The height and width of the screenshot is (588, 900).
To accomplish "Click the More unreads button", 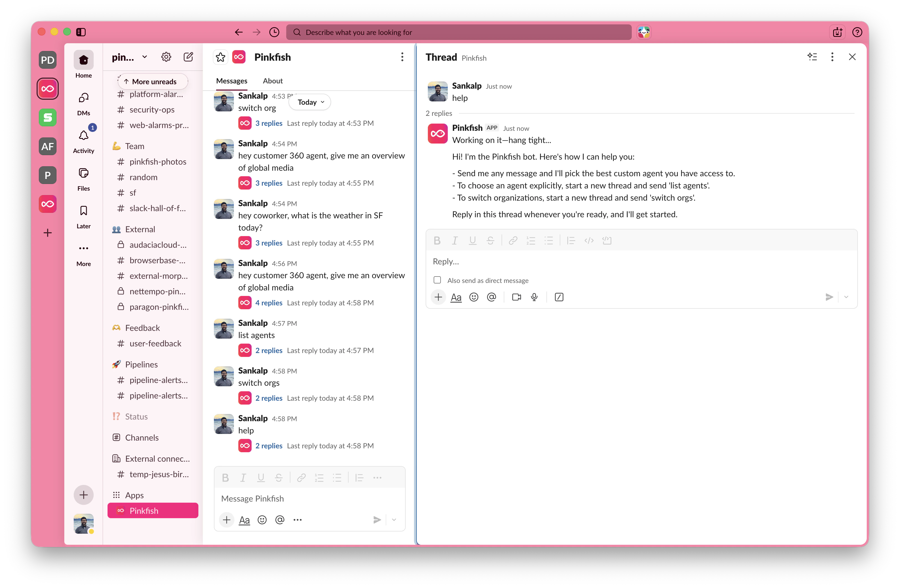I will [x=151, y=81].
